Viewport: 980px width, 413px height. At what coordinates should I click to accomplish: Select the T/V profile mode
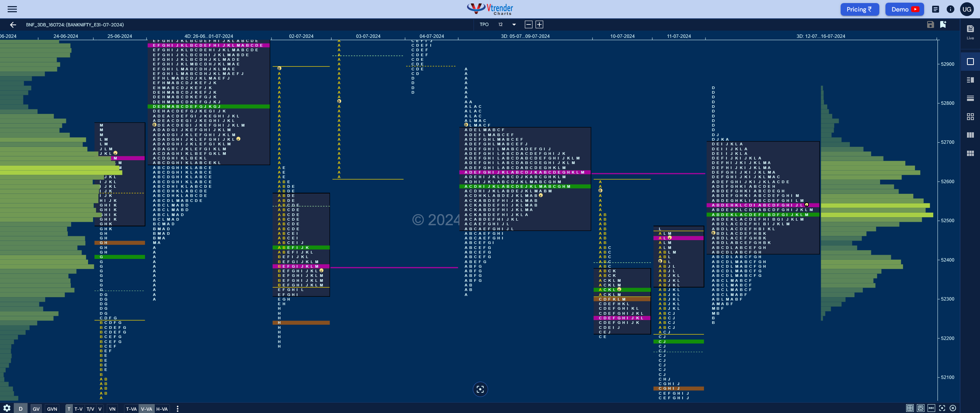(x=90, y=409)
